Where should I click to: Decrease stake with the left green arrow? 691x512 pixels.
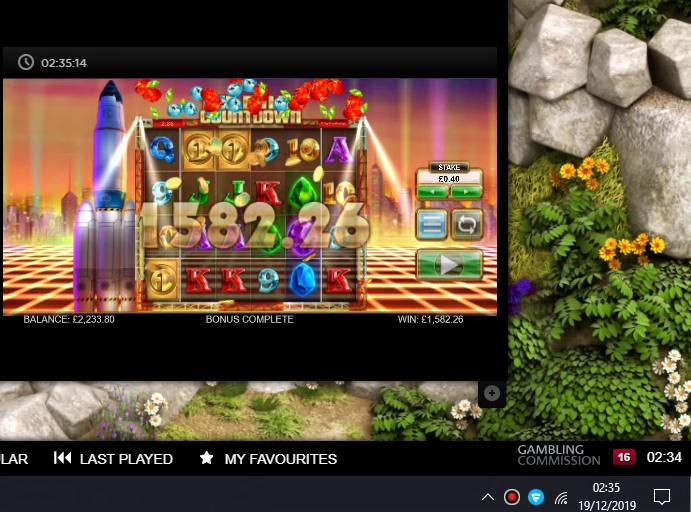pyautogui.click(x=432, y=192)
